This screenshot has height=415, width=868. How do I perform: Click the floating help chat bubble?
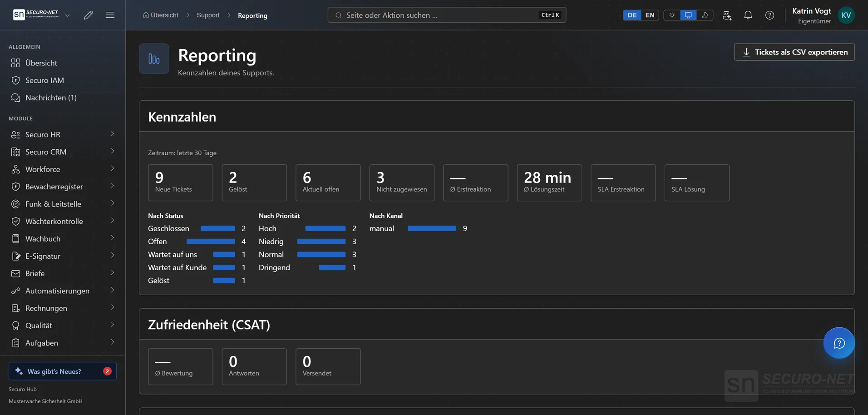click(x=839, y=343)
